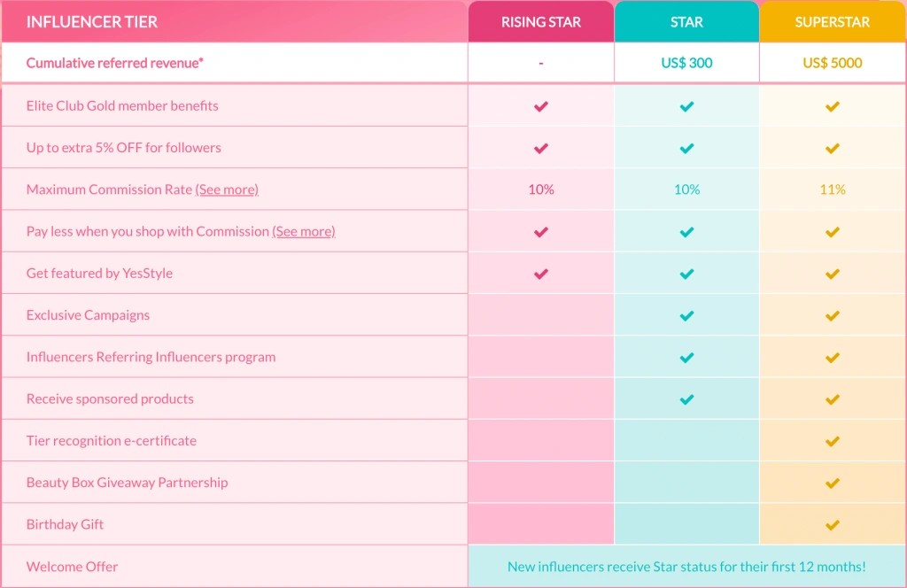Click the Cumulative referred revenue row label
Screen dimensions: 907x588
115,63
